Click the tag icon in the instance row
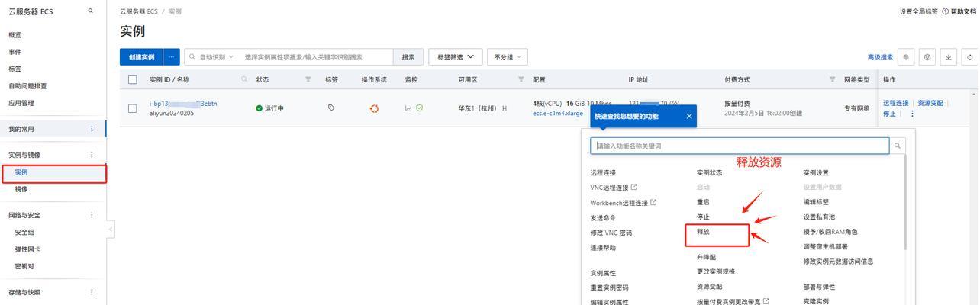 331,108
